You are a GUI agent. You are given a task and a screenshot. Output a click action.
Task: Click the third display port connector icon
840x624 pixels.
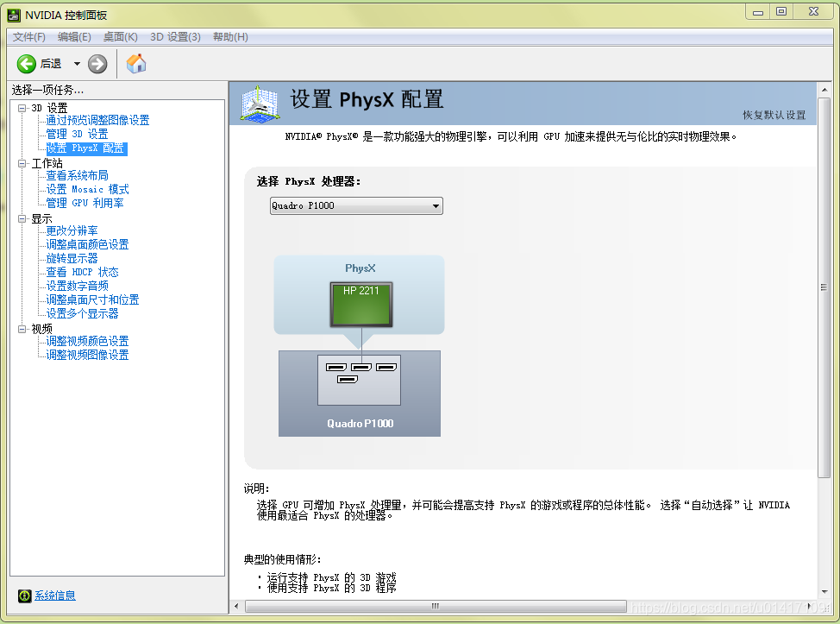click(x=386, y=367)
